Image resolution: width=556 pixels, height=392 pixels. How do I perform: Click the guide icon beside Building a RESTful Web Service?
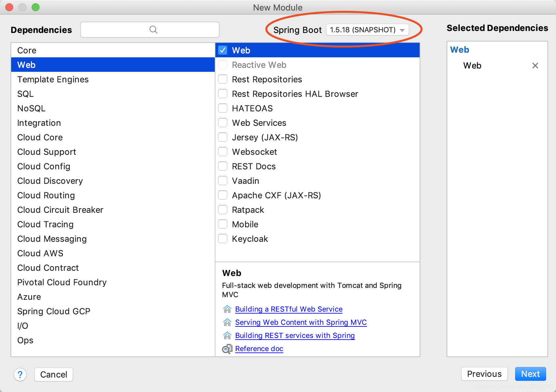[227, 309]
